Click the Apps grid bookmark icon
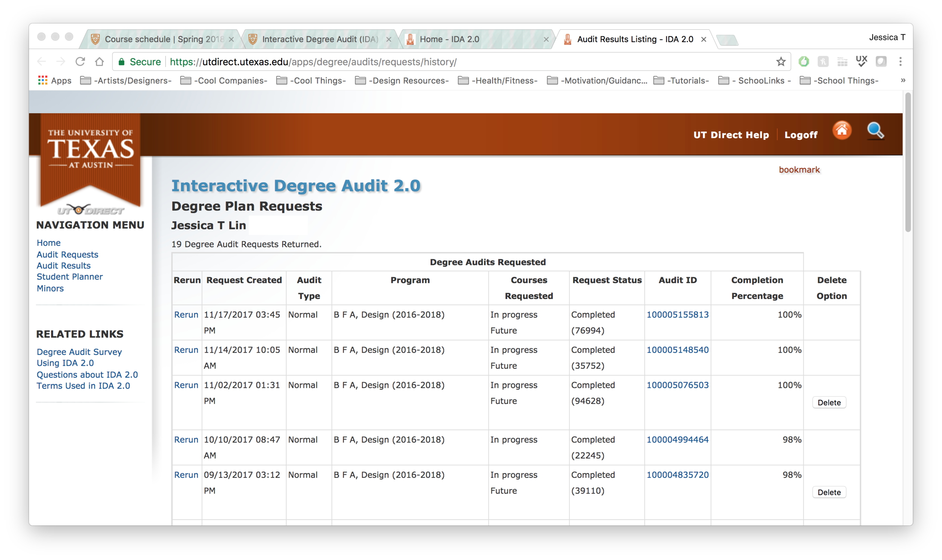942x560 pixels. [x=43, y=80]
